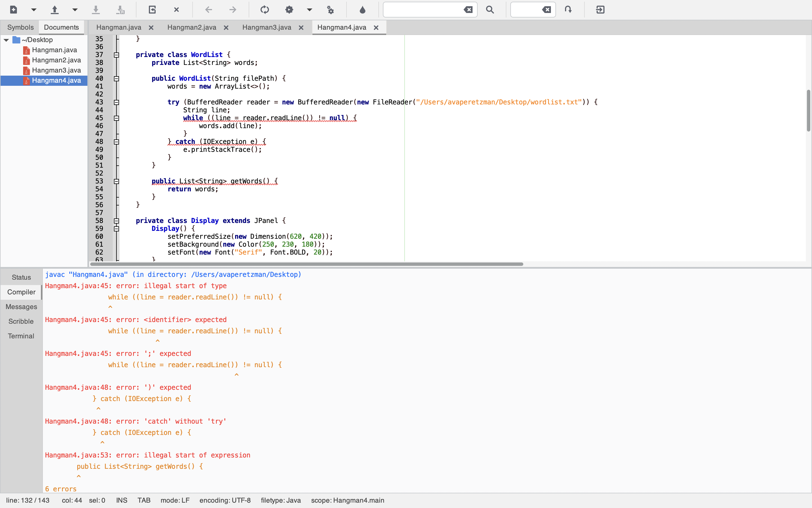Switch to the Documents sidebar tab

click(61, 27)
